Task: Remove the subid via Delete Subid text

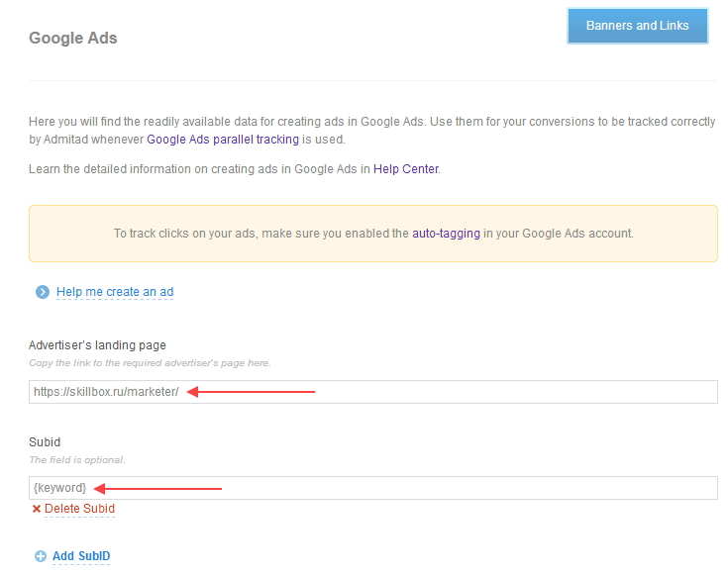Action: pos(79,509)
